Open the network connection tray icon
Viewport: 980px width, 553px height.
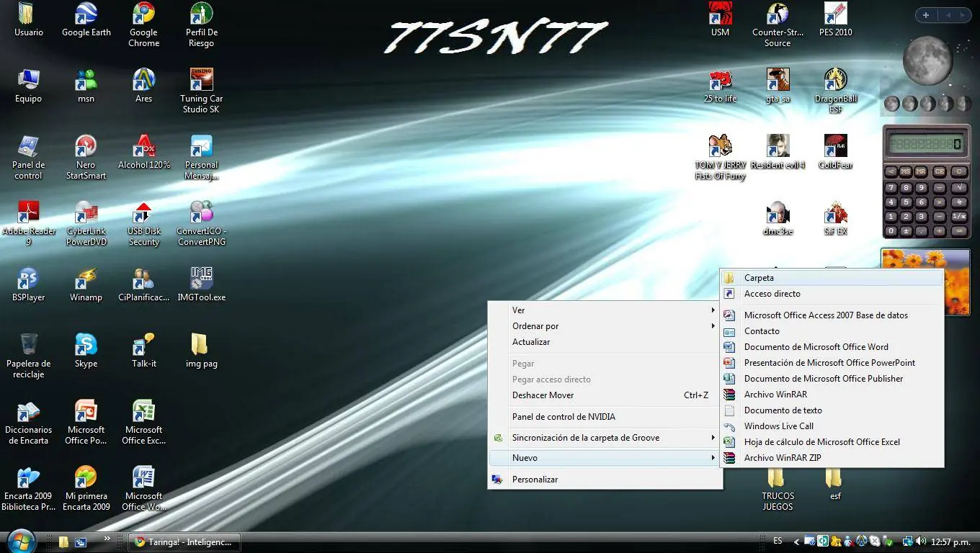pos(909,541)
